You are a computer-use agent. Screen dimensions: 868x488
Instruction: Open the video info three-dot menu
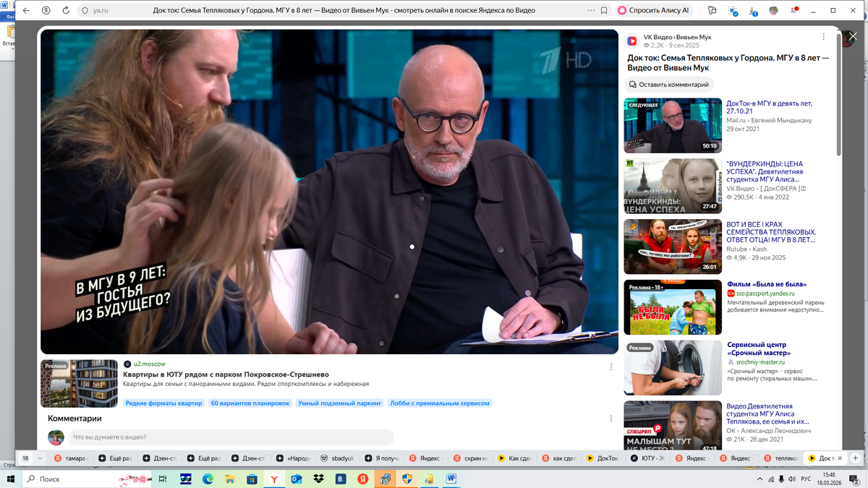823,37
